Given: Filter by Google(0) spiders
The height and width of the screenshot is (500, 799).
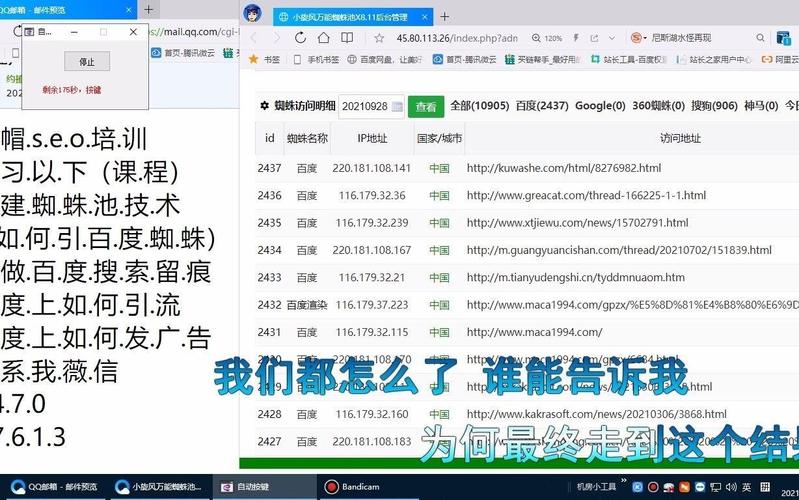Looking at the screenshot, I should [600, 106].
